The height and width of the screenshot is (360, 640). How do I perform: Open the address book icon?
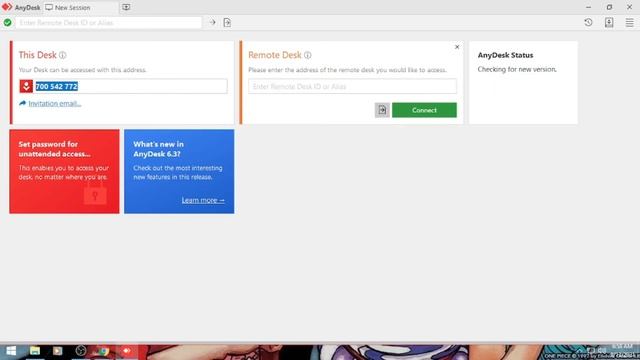pos(609,22)
